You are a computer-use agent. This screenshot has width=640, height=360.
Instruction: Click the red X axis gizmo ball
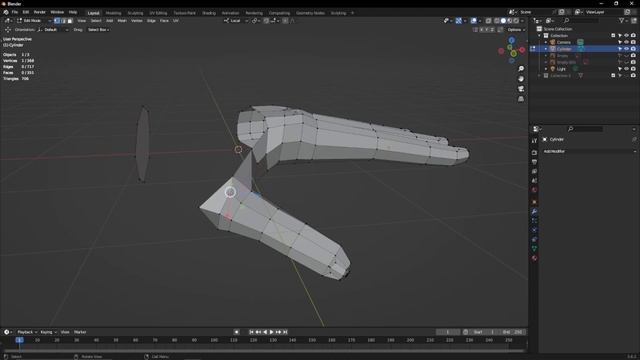[522, 50]
